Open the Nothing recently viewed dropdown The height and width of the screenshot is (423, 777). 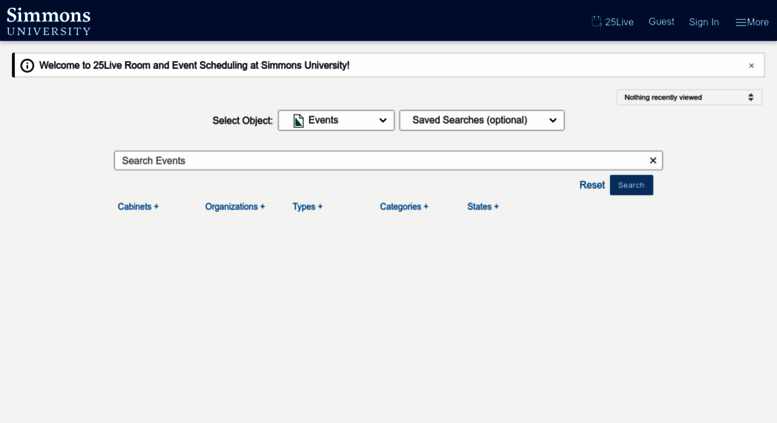pyautogui.click(x=689, y=97)
